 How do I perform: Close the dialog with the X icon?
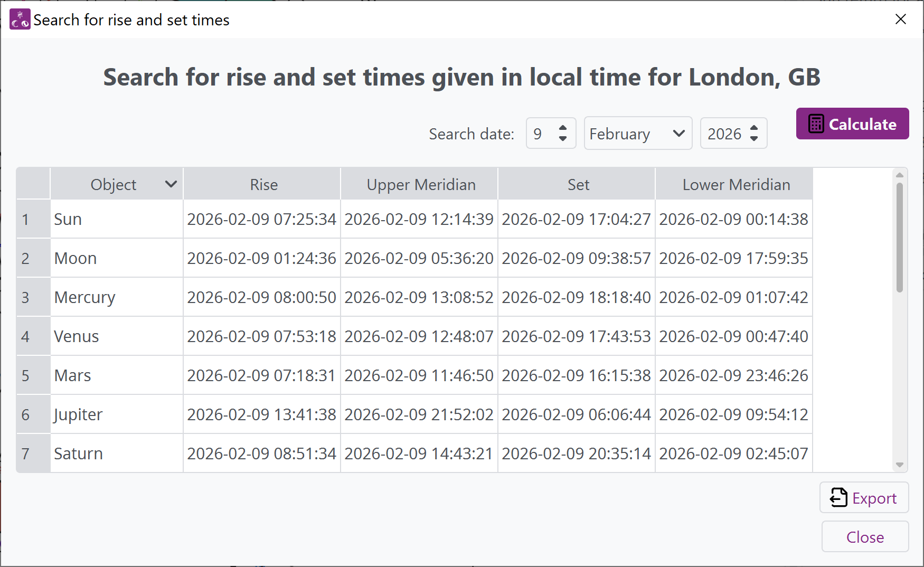[901, 20]
